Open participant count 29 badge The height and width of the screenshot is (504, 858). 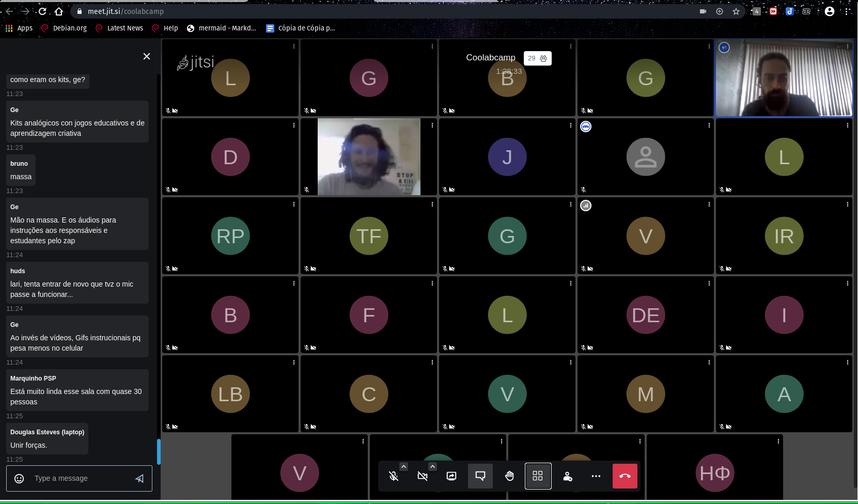(x=537, y=58)
